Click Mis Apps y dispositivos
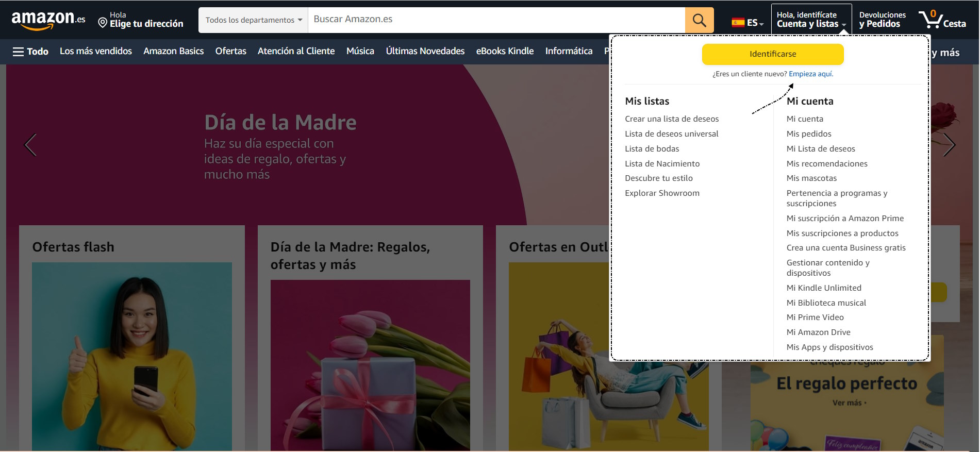980x452 pixels. point(829,347)
